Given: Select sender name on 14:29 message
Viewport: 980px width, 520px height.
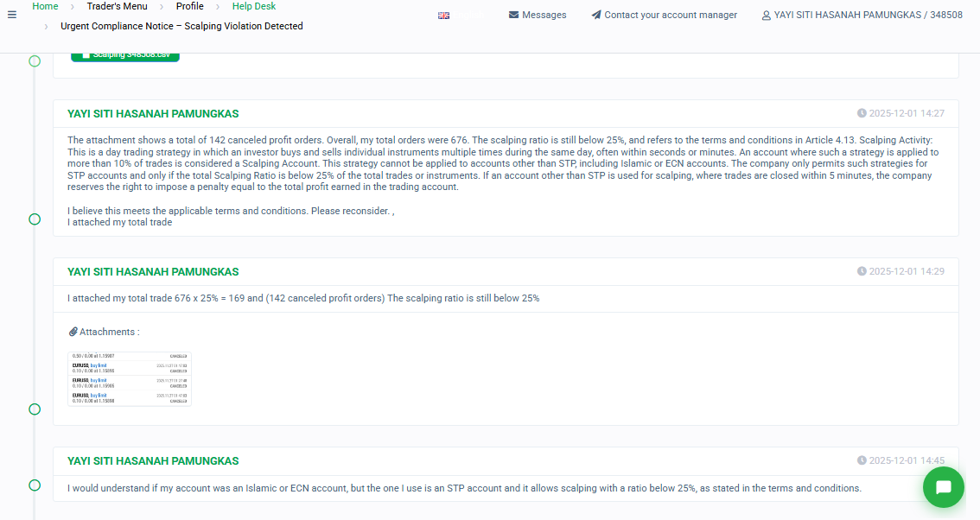Looking at the screenshot, I should pos(153,272).
